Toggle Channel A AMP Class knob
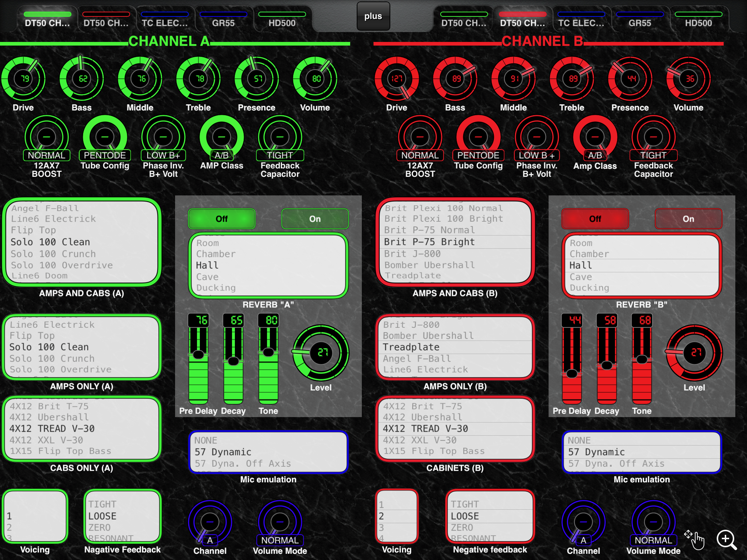The height and width of the screenshot is (560, 747). pyautogui.click(x=222, y=137)
